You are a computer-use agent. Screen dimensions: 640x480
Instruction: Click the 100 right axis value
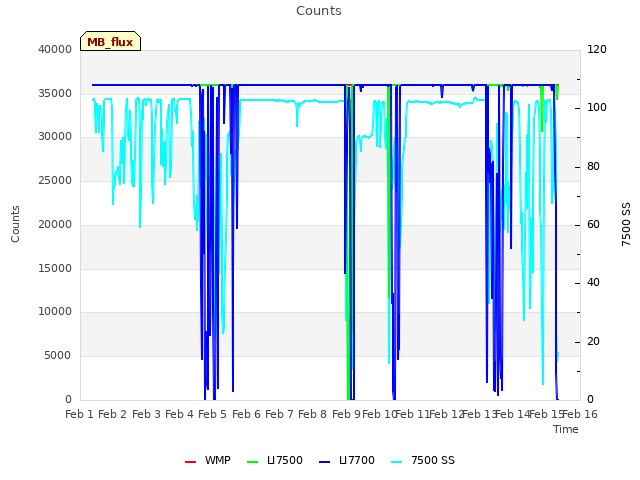tap(597, 108)
